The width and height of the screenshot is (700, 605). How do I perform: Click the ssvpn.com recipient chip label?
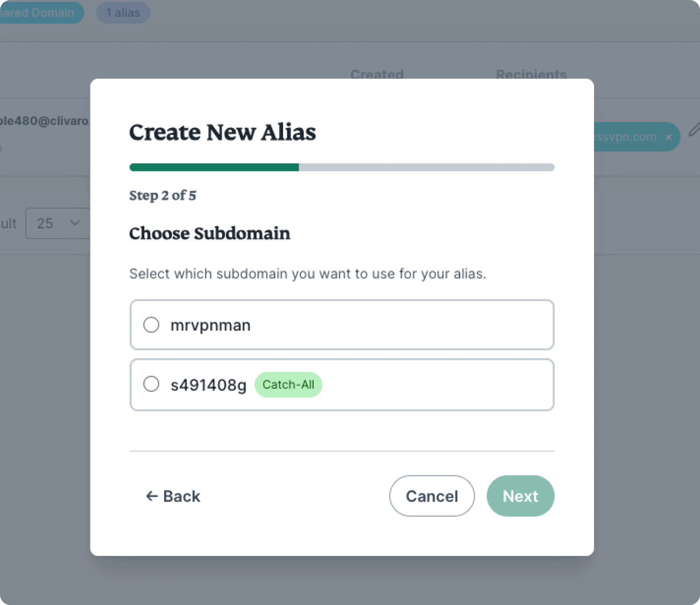(x=626, y=137)
